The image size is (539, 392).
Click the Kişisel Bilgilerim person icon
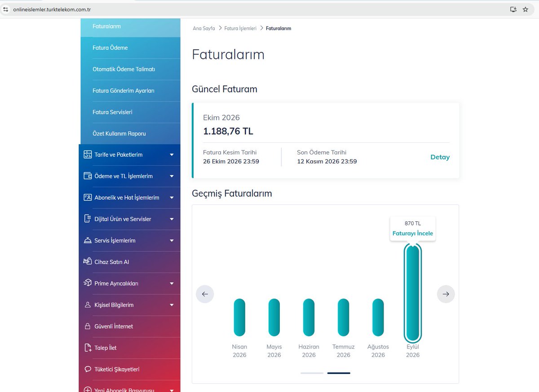[x=88, y=305]
